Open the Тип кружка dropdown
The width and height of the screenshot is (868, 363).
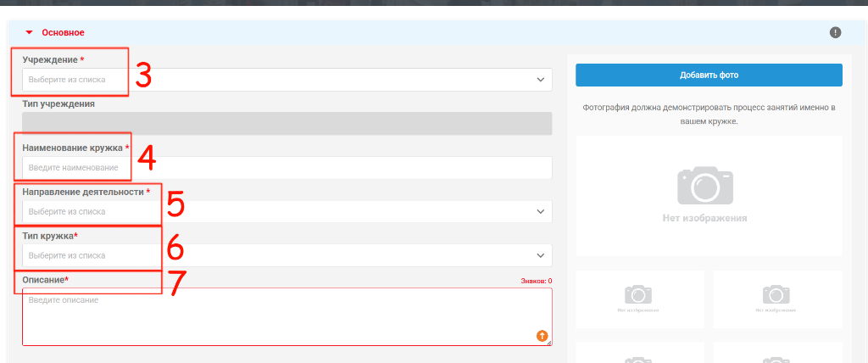(287, 255)
